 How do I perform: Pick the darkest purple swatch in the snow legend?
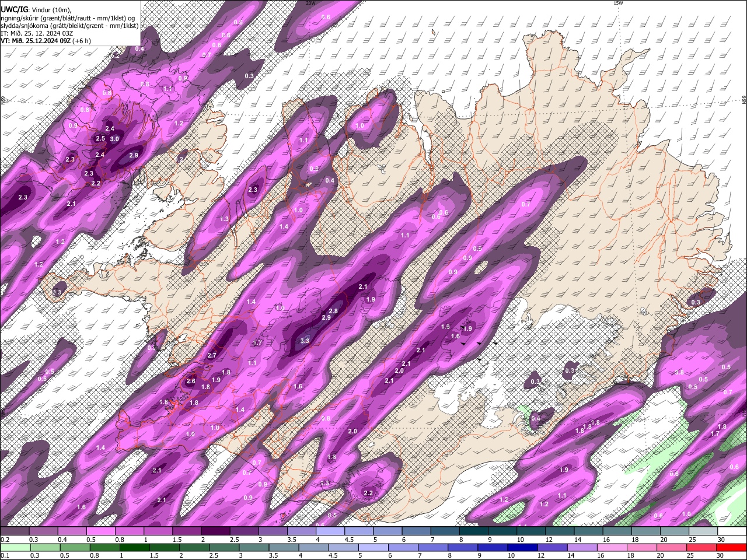215,531
